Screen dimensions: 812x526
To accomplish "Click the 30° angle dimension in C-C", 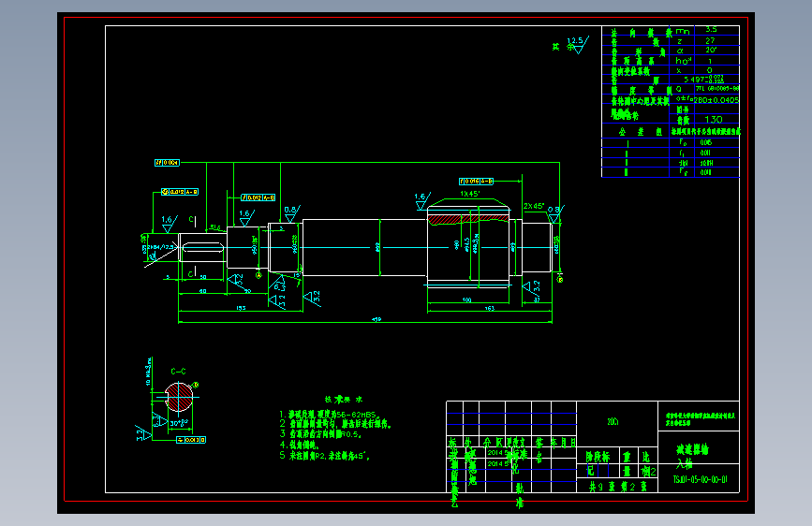I will (179, 423).
